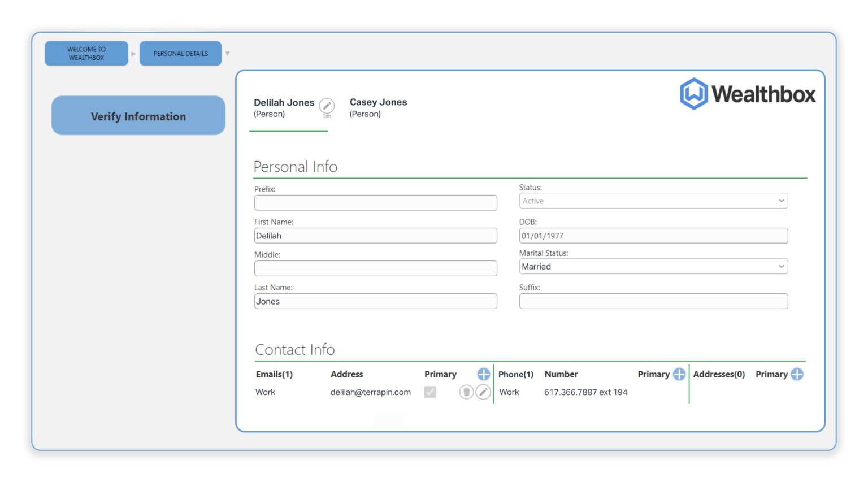
Task: Add a new email with the plus icon
Action: pyautogui.click(x=484, y=374)
